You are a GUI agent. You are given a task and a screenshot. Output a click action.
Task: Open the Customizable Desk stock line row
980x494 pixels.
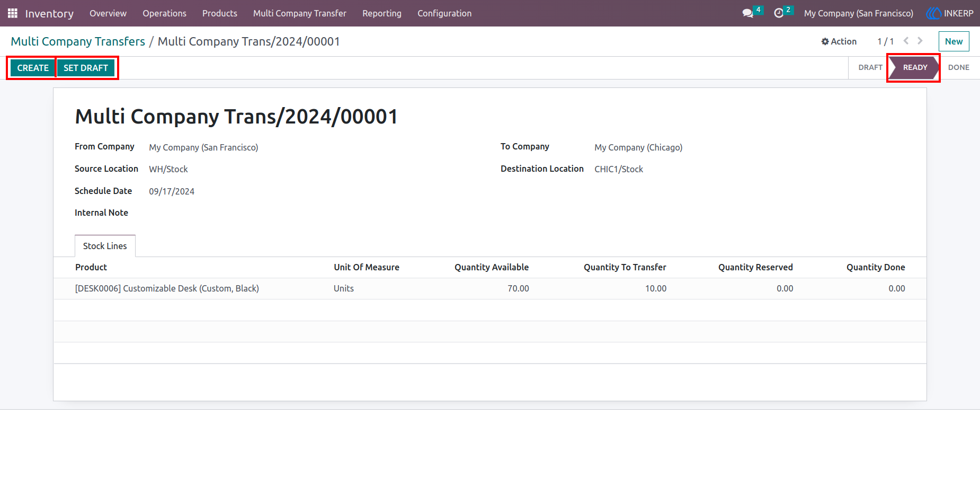pos(490,288)
